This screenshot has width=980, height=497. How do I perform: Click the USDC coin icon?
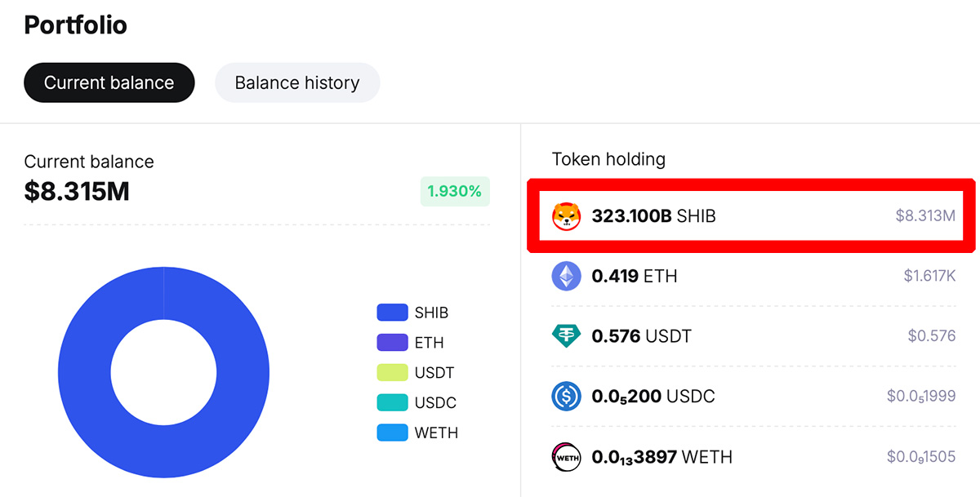click(x=567, y=397)
